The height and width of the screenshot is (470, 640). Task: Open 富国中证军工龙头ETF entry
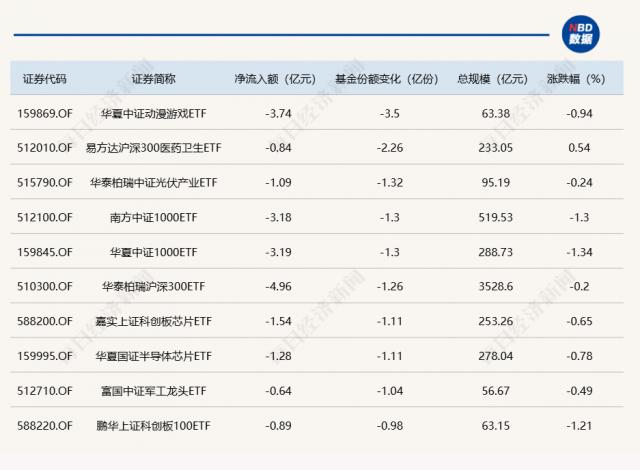[x=153, y=391]
